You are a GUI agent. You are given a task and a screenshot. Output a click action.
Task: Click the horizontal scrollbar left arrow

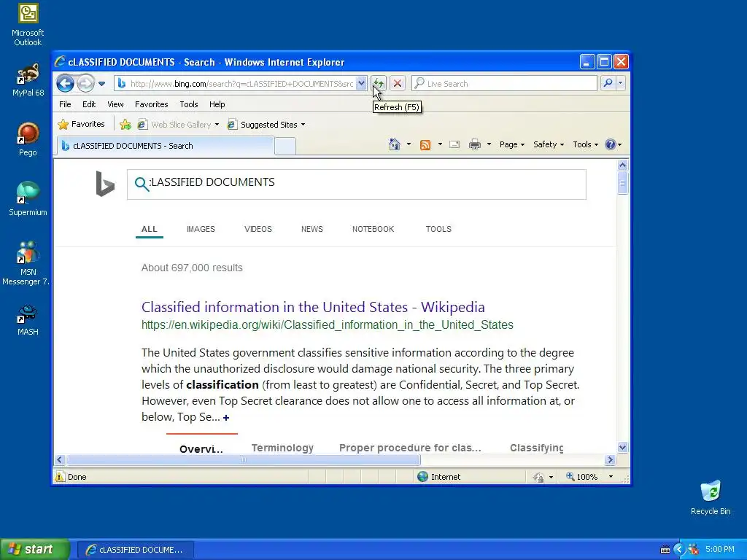point(60,459)
